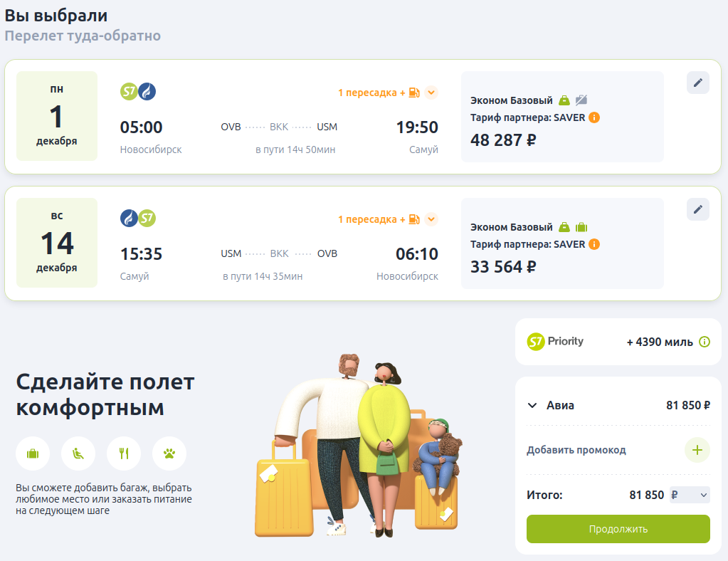Viewport: 728px width, 561px height.
Task: Click the Продолжить button
Action: (618, 529)
